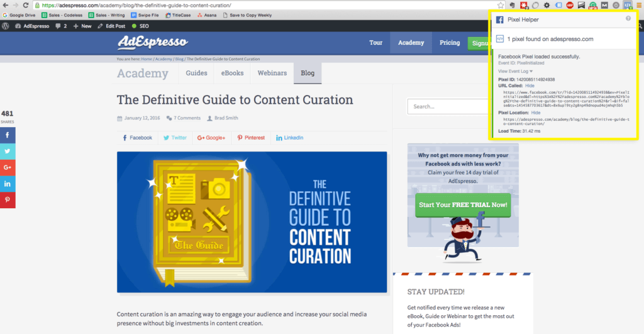Open Pixel Helper help question mark
The image size is (644, 334).
point(628,18)
